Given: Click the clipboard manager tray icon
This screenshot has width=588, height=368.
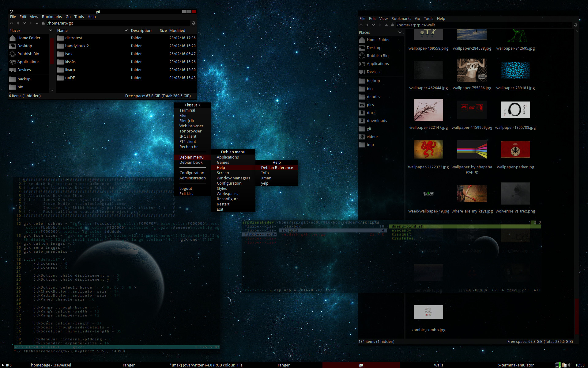Looking at the screenshot, I should tap(564, 365).
